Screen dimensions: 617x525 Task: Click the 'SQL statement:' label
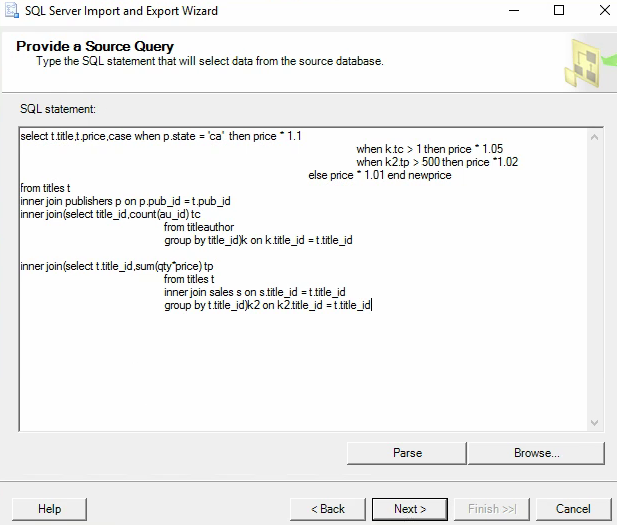pyautogui.click(x=58, y=109)
